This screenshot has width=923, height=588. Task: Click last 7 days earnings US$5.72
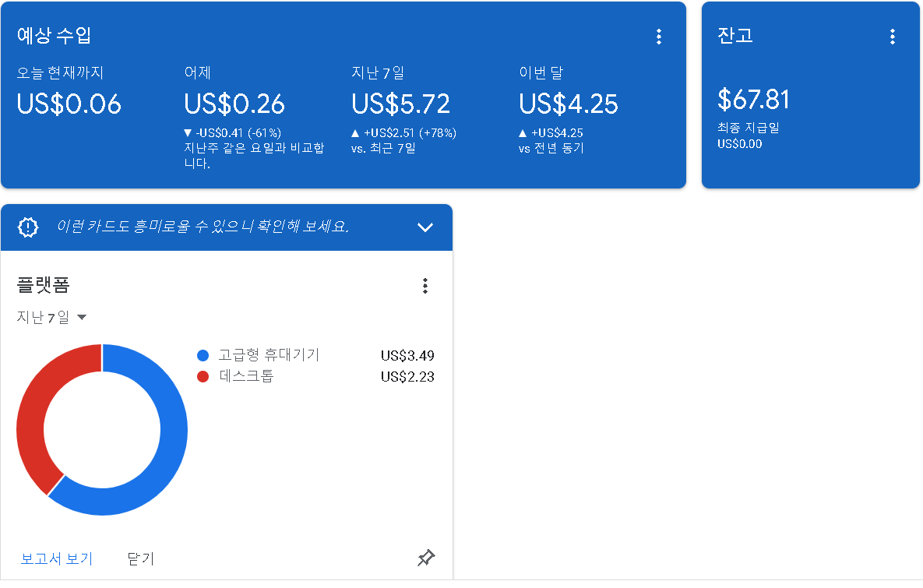click(401, 104)
